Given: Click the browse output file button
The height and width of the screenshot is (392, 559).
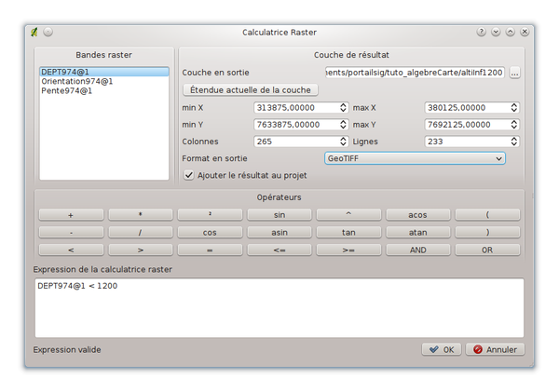Looking at the screenshot, I should tap(515, 73).
